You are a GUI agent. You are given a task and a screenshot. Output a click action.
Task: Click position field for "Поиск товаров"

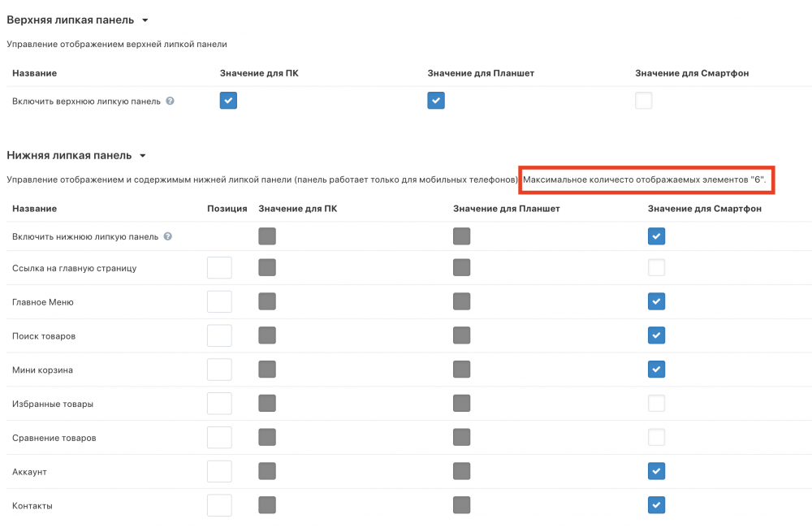219,335
